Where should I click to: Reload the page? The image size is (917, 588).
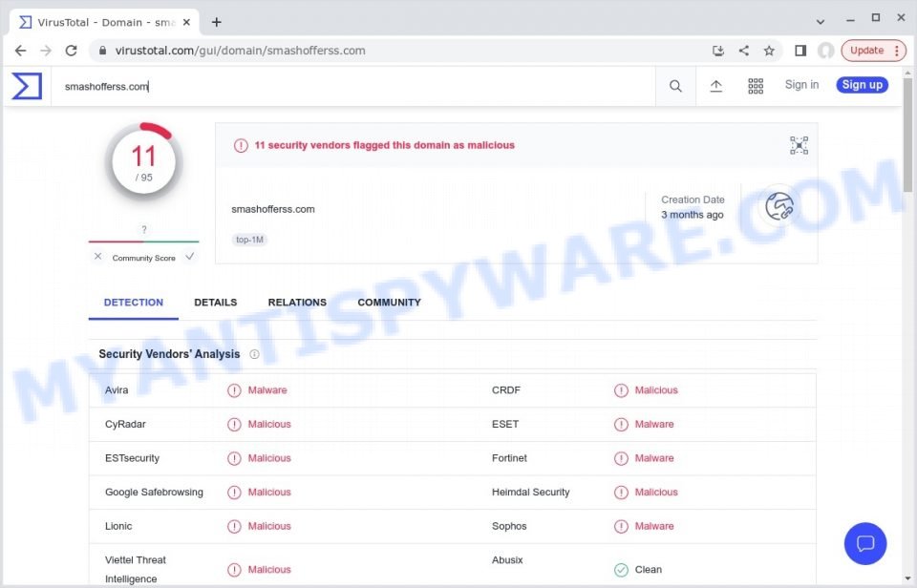pyautogui.click(x=72, y=51)
